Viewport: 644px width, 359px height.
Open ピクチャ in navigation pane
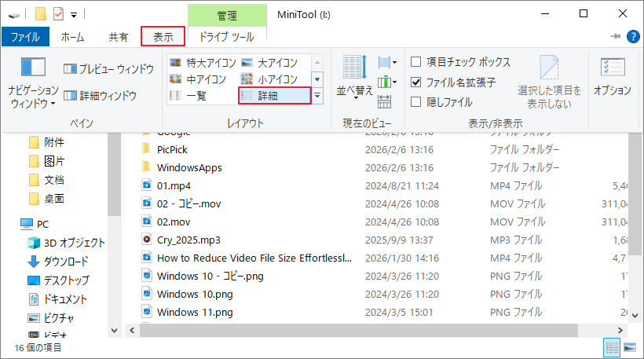(x=51, y=318)
